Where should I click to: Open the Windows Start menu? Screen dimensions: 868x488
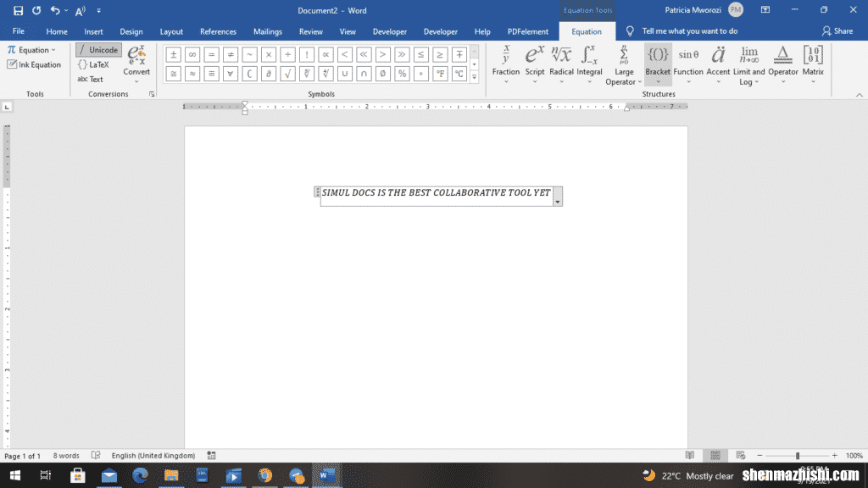pyautogui.click(x=15, y=475)
